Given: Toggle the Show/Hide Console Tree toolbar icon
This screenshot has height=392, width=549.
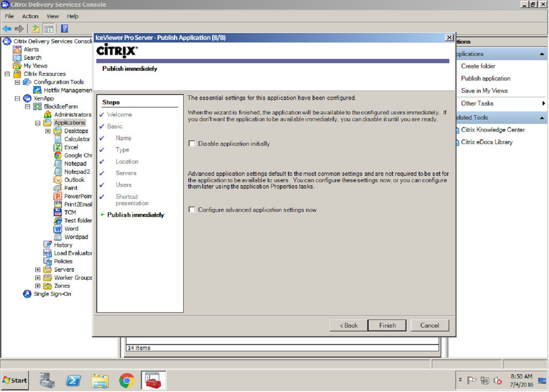Looking at the screenshot, I should coord(49,29).
